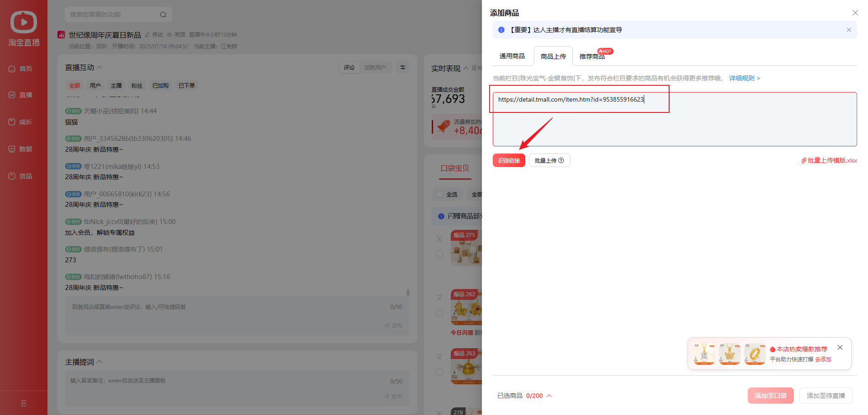Collapse the sidebar menu icon at bottom

tap(24, 403)
